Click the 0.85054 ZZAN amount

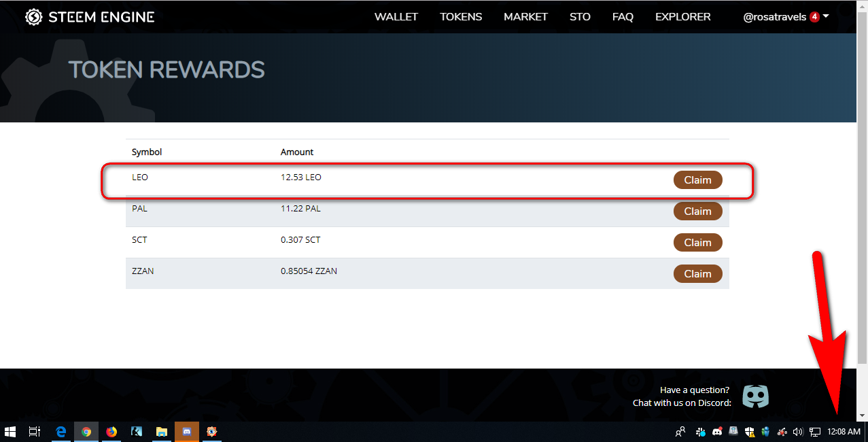pos(309,271)
